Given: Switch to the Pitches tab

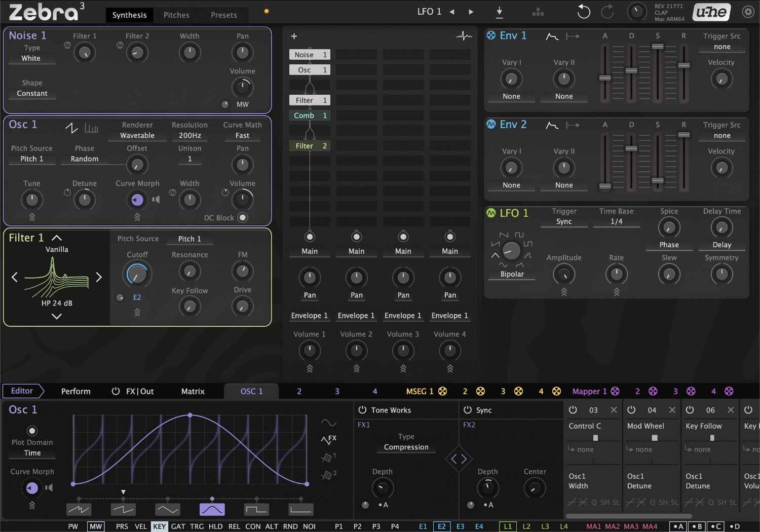Looking at the screenshot, I should pos(176,15).
